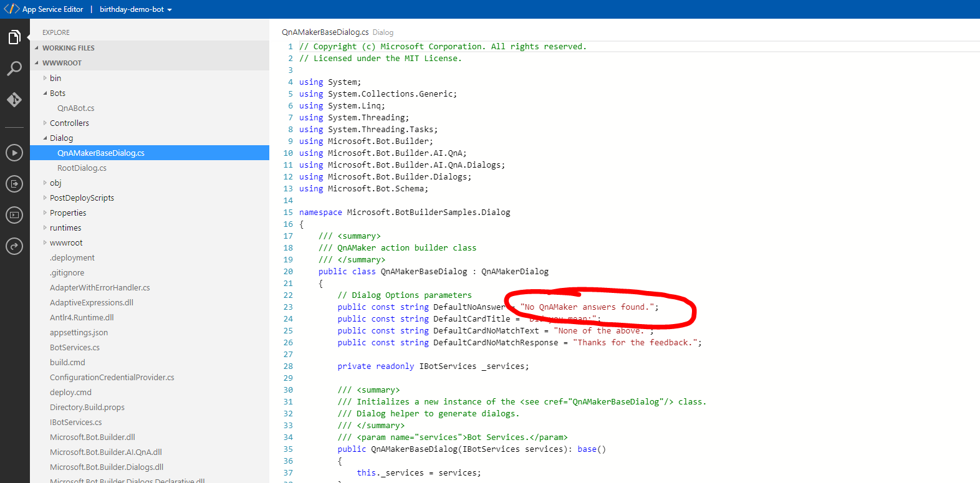Open Microsoft.Bot.Builder.AI.QnA.dll
This screenshot has width=980, height=483.
coord(106,452)
